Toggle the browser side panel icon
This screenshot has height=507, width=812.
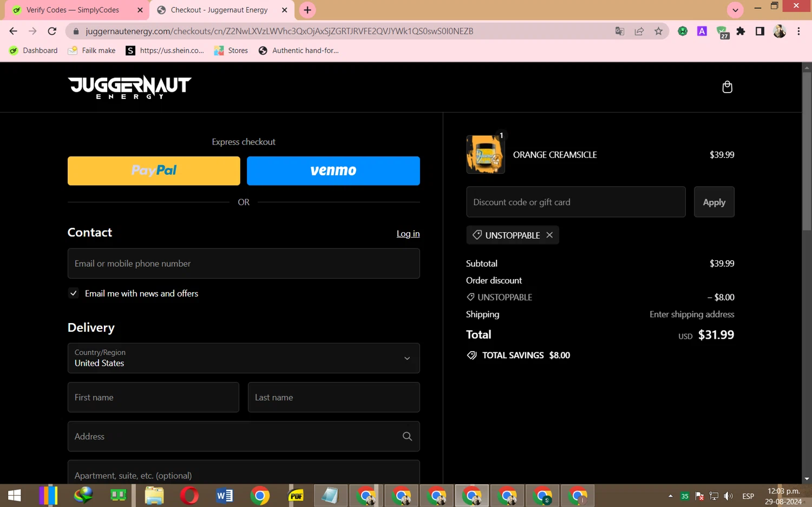click(x=760, y=31)
